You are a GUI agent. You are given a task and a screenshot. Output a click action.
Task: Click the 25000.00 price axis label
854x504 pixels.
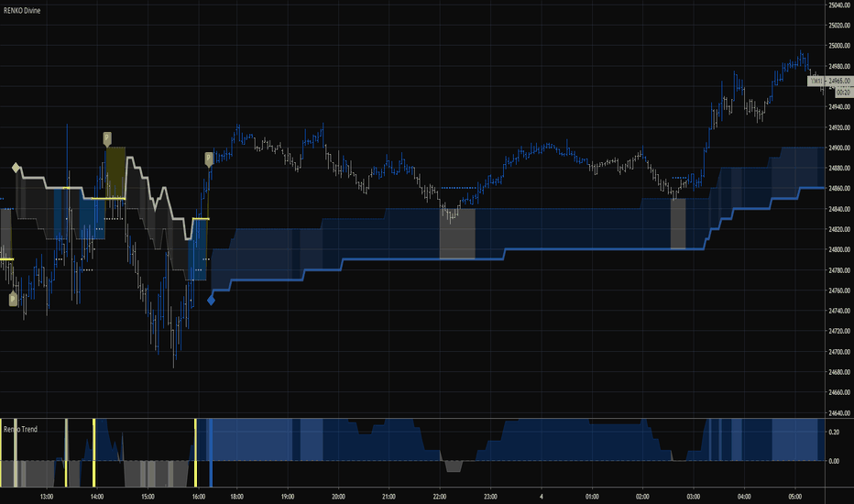pos(839,46)
